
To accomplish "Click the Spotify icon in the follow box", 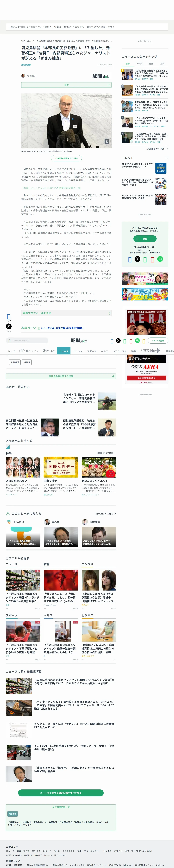I will (x=160, y=259).
